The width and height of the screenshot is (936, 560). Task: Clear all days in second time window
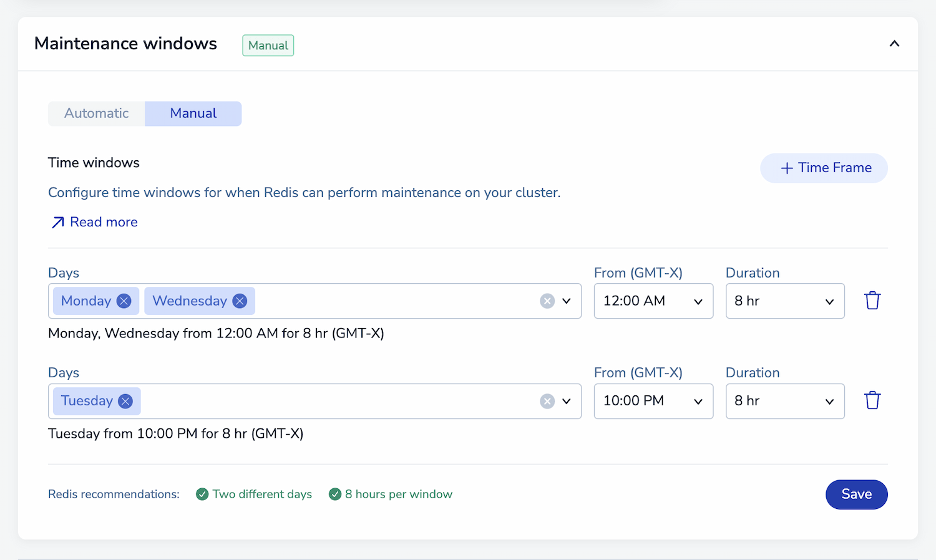coord(547,401)
